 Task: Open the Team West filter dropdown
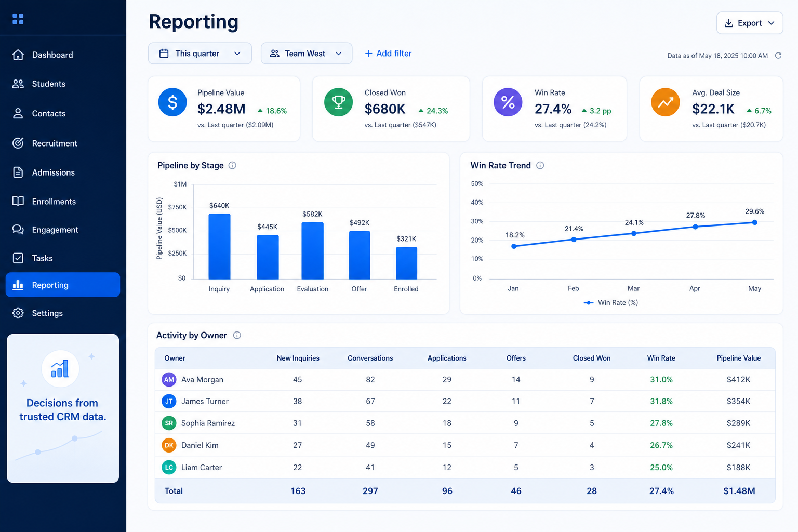coord(307,54)
